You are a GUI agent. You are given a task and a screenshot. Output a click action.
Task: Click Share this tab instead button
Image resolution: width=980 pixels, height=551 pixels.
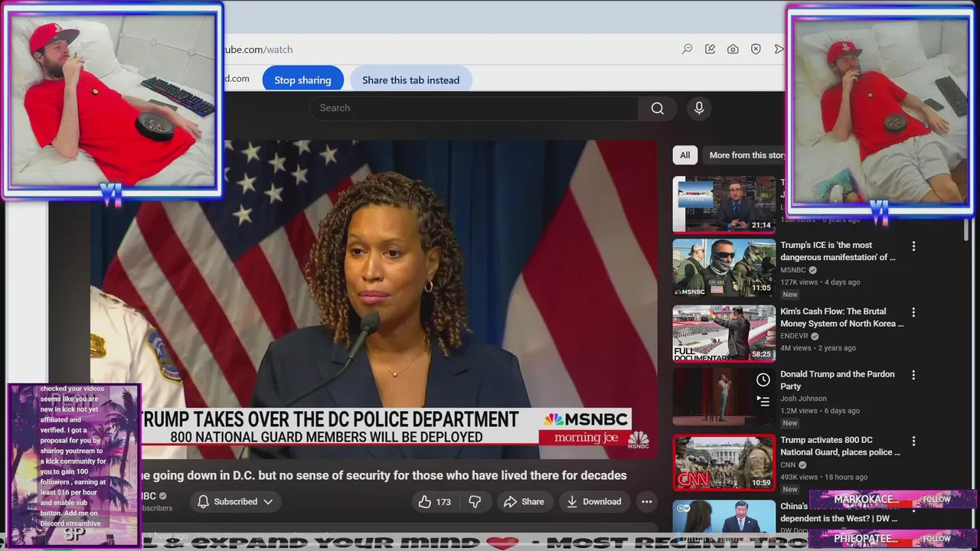tap(410, 80)
